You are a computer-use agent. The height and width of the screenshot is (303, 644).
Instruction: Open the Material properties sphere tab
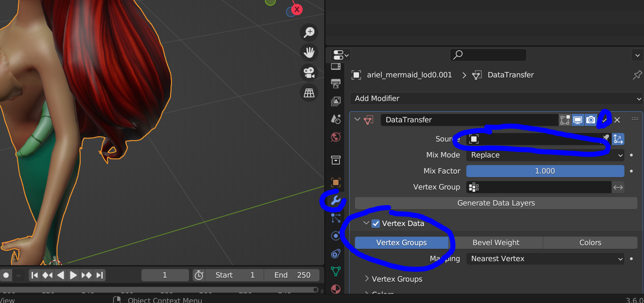336,289
